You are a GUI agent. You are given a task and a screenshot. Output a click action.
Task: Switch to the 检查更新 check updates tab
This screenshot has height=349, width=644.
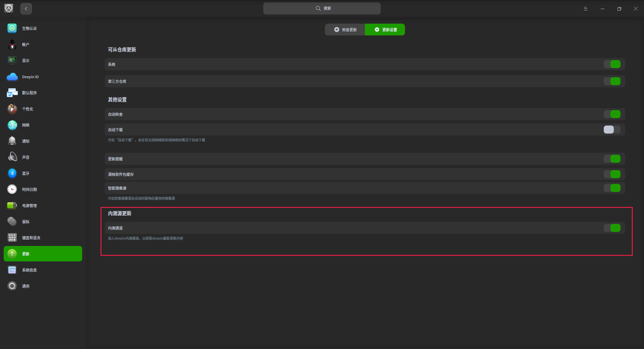pos(345,30)
